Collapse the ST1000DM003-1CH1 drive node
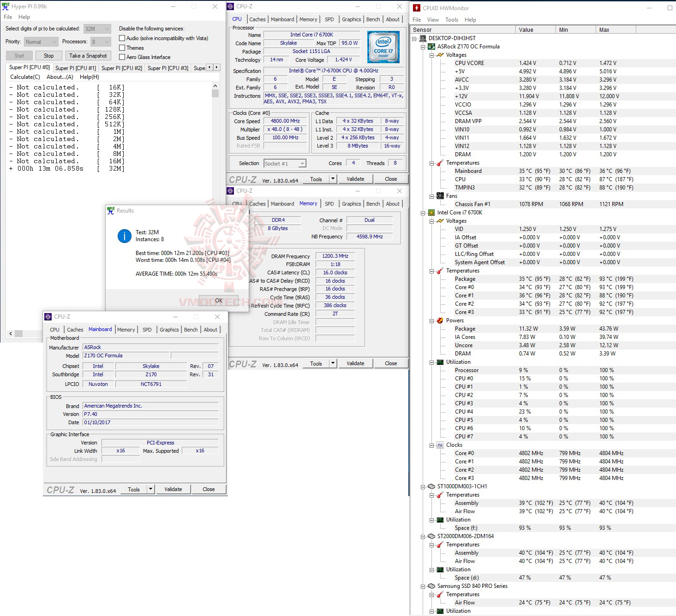Image resolution: width=676 pixels, height=616 pixels. [x=423, y=486]
